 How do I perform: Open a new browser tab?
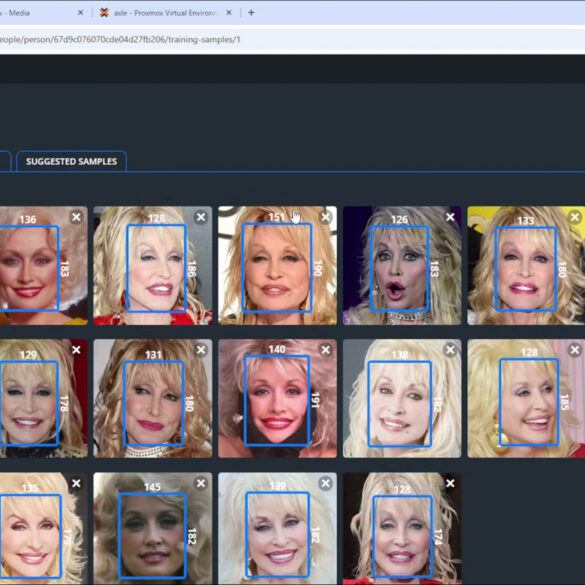pyautogui.click(x=251, y=13)
